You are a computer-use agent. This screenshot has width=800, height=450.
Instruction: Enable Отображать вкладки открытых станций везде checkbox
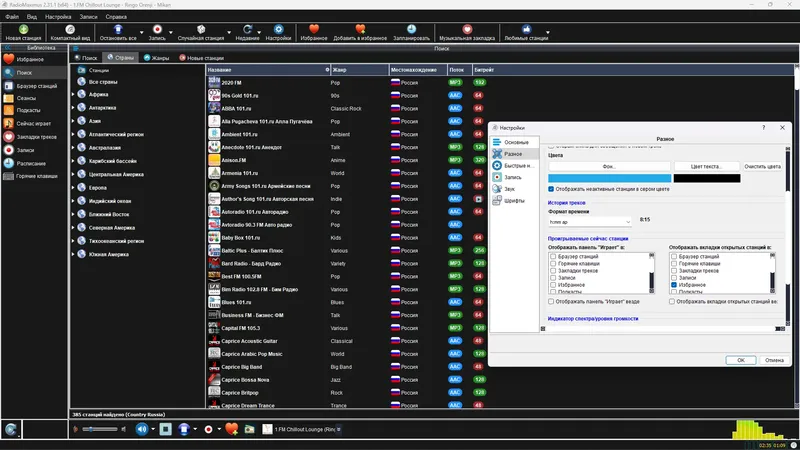(x=672, y=302)
